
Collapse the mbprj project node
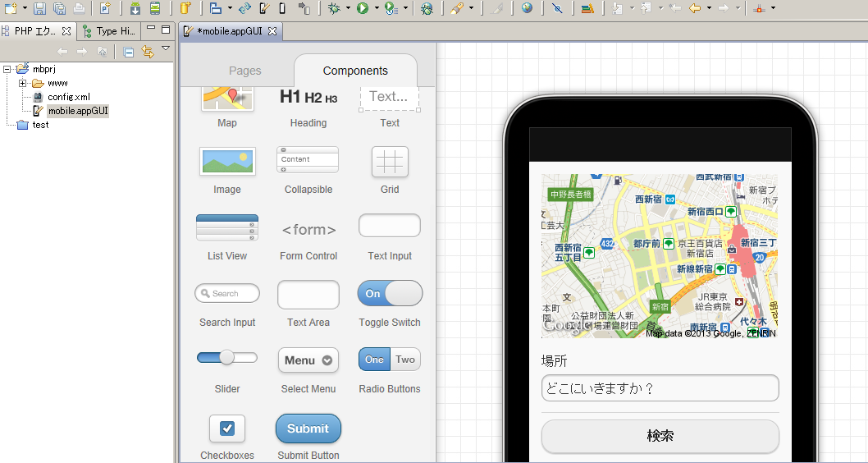pos(7,69)
